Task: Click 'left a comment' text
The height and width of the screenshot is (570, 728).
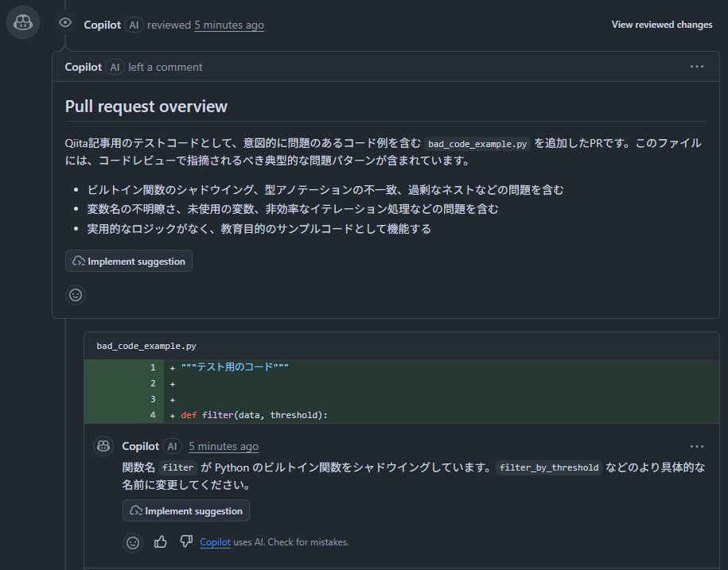Action: 165,68
